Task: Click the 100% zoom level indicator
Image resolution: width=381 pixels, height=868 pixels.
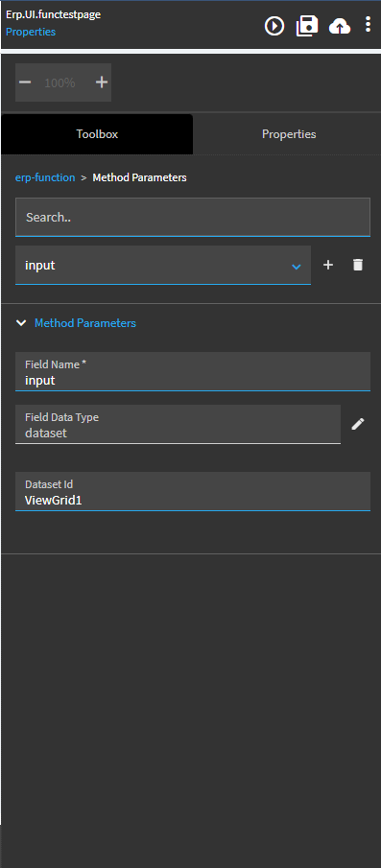Action: pyautogui.click(x=60, y=83)
